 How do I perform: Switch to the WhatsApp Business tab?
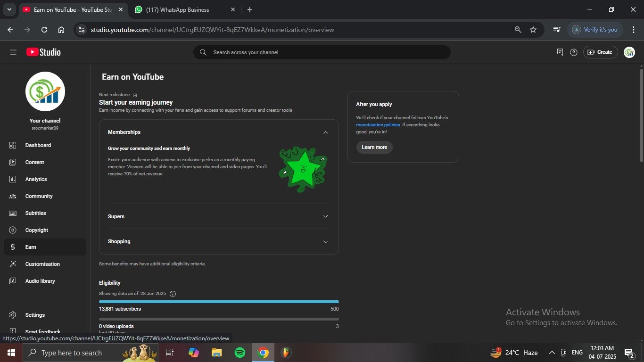point(184,9)
